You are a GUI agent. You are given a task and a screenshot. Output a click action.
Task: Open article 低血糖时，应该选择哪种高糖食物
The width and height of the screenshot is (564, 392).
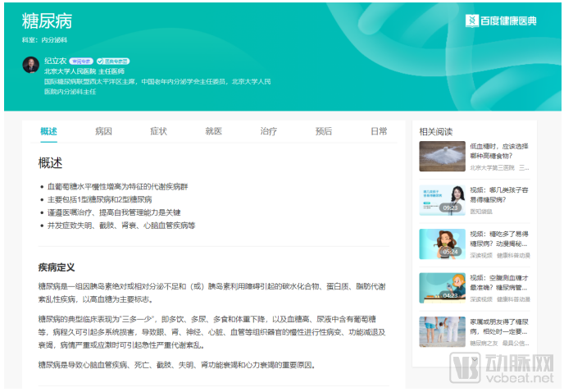(499, 150)
